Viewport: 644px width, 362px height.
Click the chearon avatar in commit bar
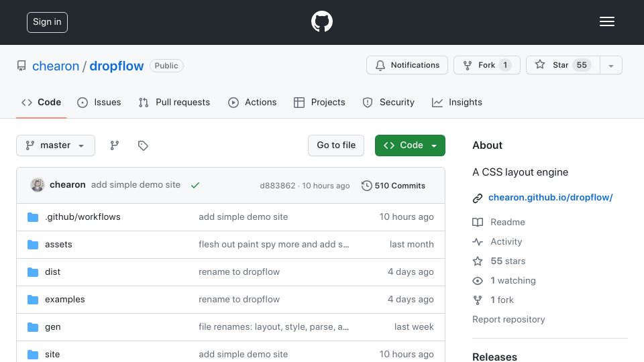[38, 185]
